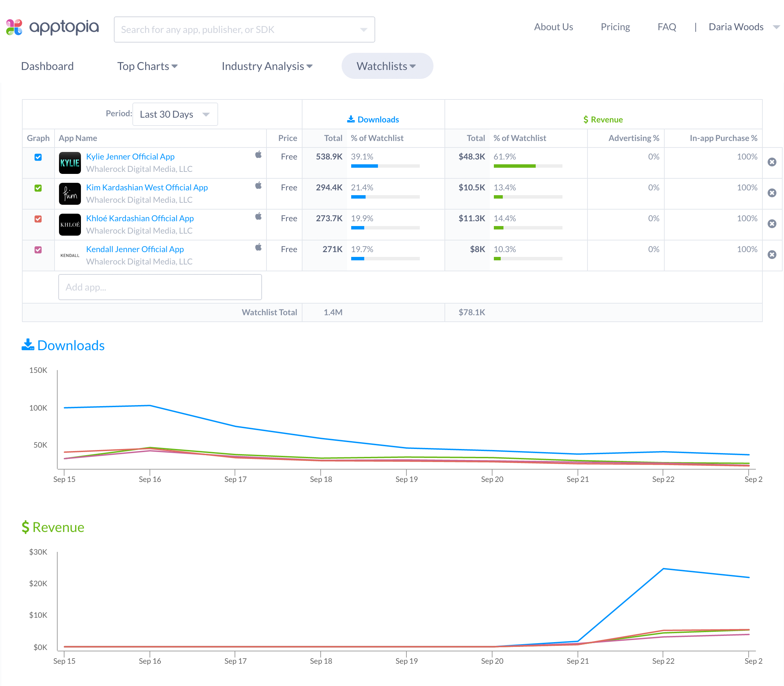The image size is (784, 686).
Task: Toggle graph visibility for Kylie Jenner Official App
Action: [x=38, y=157]
